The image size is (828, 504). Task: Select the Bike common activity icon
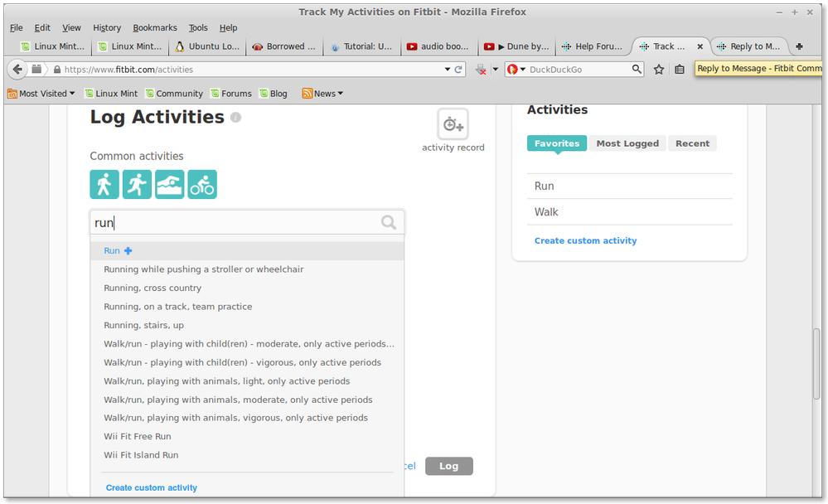pyautogui.click(x=202, y=184)
